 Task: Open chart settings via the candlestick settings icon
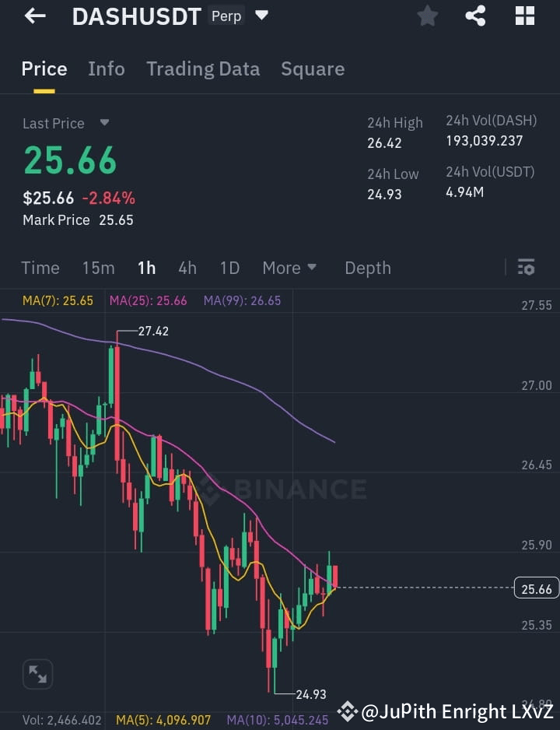(x=526, y=267)
